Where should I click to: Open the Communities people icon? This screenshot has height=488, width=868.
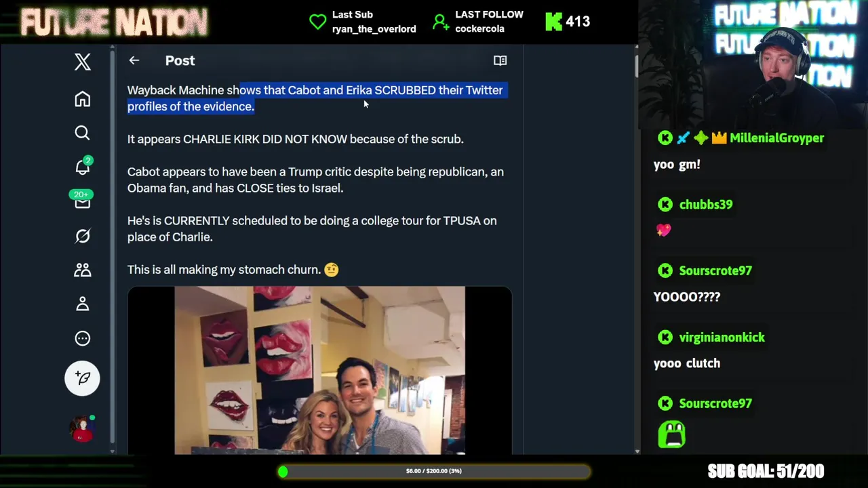point(83,270)
